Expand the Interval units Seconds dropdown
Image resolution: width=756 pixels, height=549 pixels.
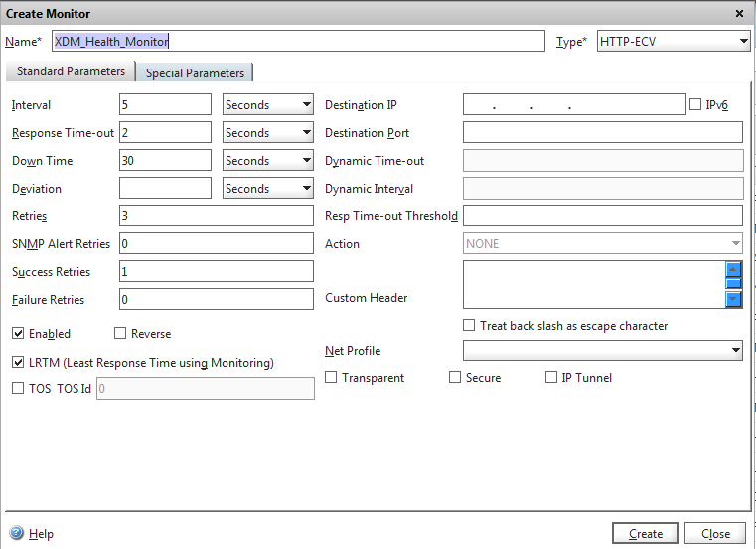[x=268, y=104]
